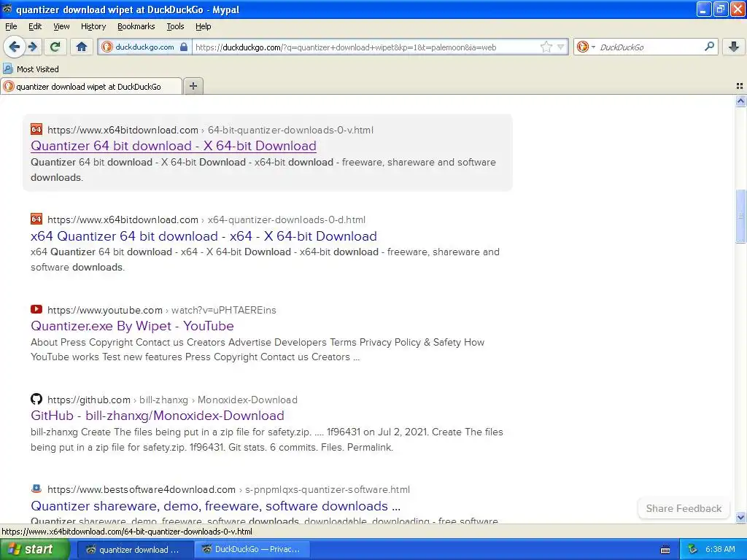Open the search engine selector dropdown

586,47
